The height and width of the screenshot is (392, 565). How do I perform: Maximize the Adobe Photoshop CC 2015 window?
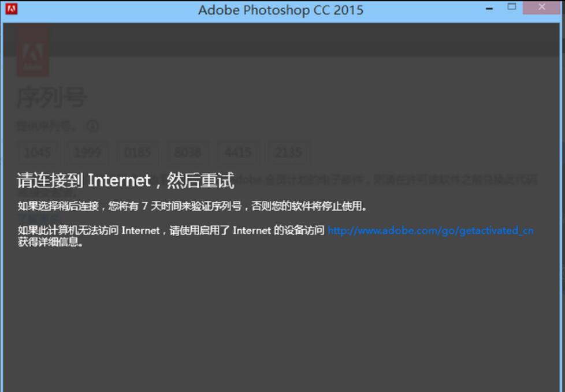click(512, 6)
